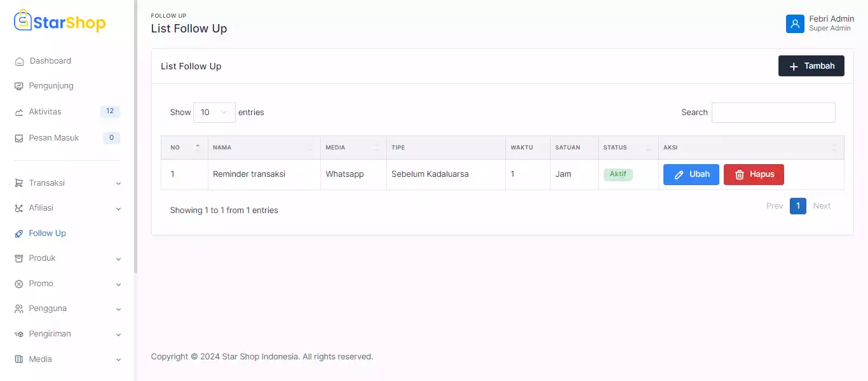The image size is (868, 381).
Task: Click the Pengunjung monitor icon
Action: point(19,87)
